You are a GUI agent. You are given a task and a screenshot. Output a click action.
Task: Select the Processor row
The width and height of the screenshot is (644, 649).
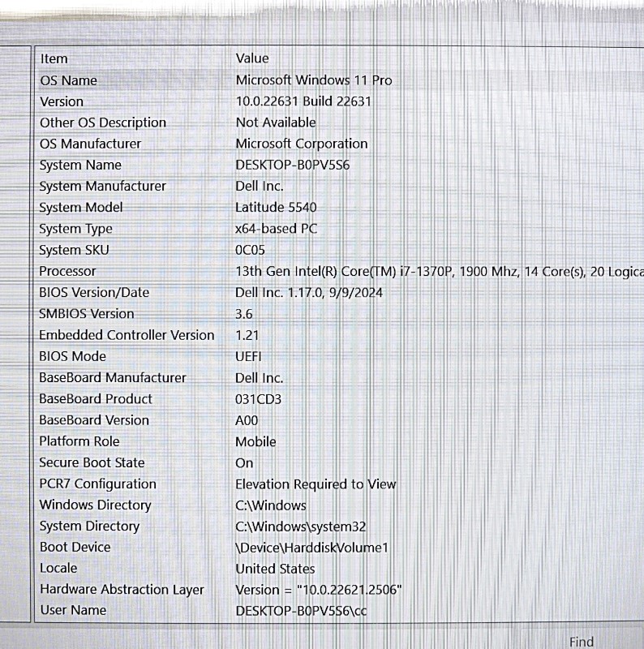tap(67, 271)
